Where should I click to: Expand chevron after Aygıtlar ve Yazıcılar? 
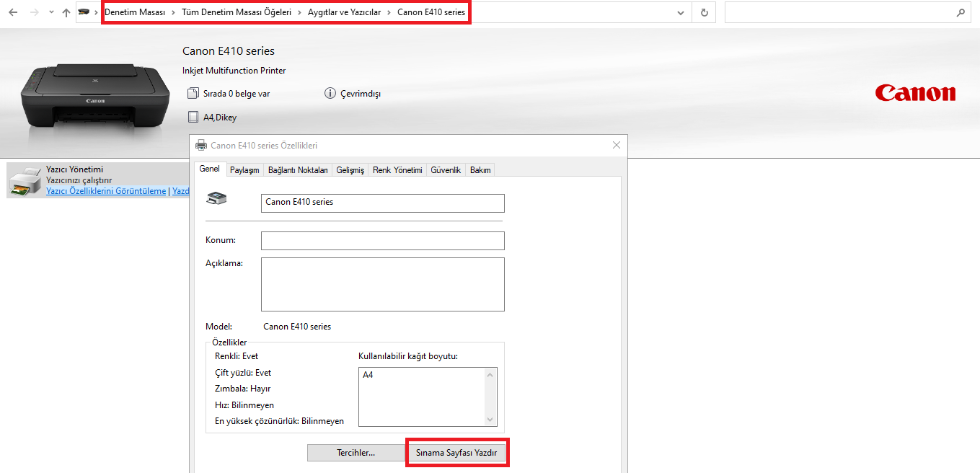[389, 12]
